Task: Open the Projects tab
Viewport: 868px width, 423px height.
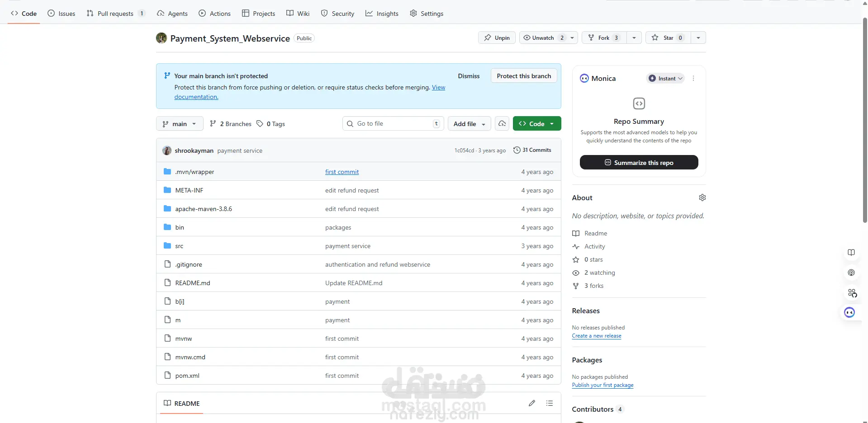Action: 259,14
